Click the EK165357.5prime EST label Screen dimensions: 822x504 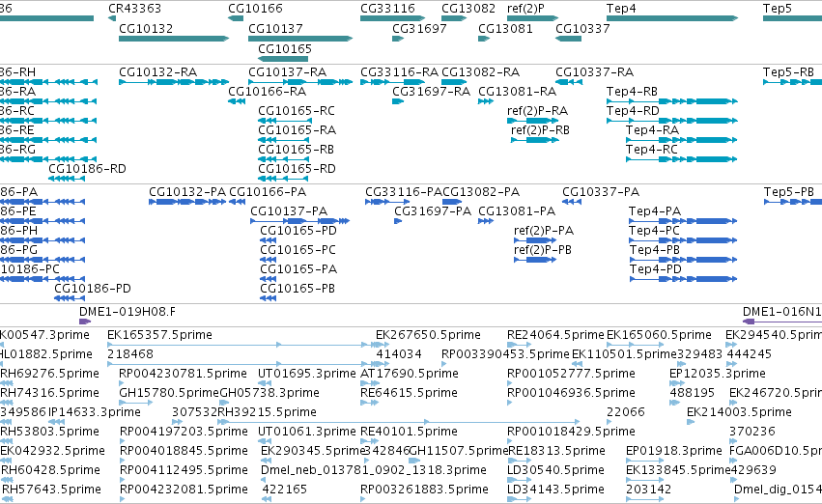(160, 335)
